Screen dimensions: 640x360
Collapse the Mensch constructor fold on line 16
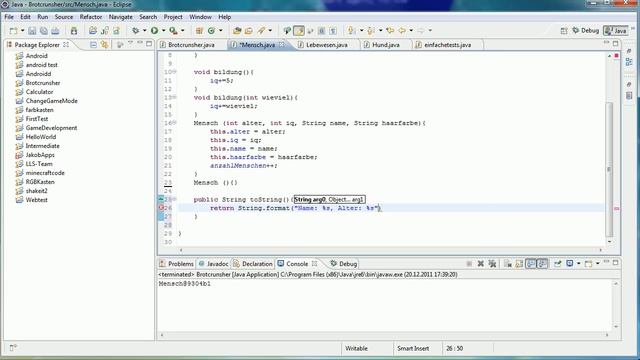point(175,122)
